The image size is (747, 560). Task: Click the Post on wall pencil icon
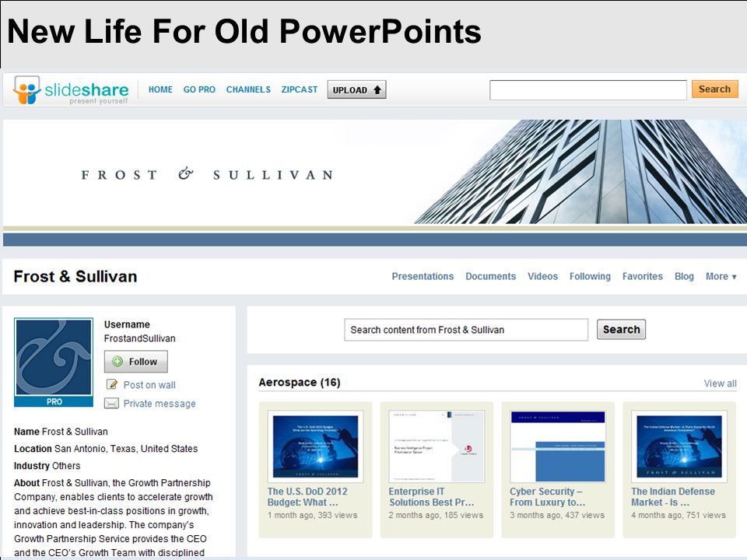coord(111,384)
